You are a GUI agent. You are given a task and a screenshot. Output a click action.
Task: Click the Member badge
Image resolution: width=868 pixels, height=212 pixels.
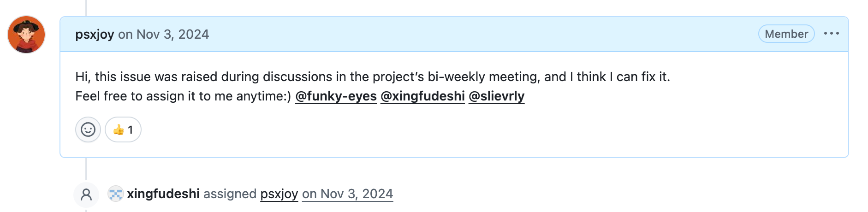click(786, 34)
